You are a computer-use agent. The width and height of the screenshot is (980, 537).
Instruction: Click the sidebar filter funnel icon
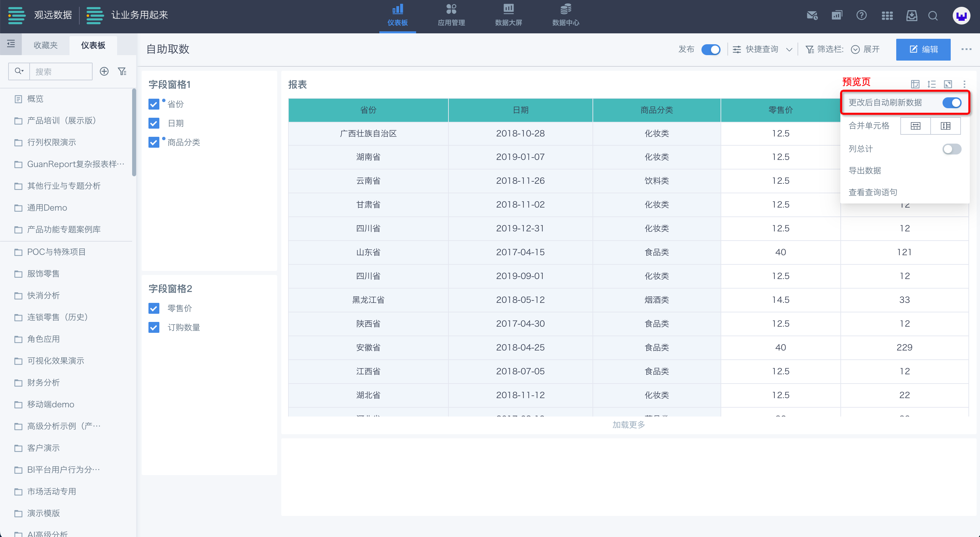pyautogui.click(x=122, y=71)
